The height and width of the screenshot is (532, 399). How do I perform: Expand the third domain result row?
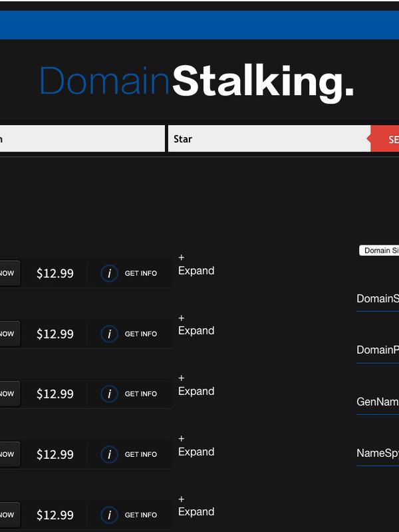196,386
